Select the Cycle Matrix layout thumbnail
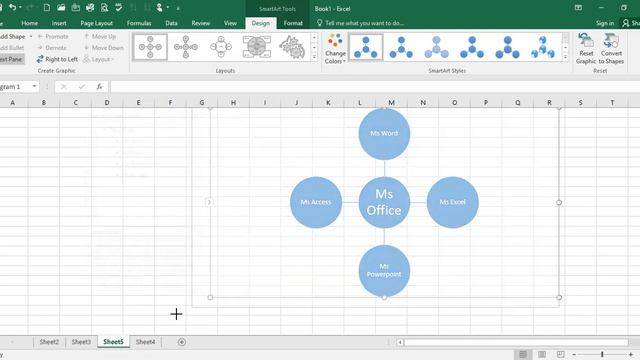This screenshot has width=640, height=360. 256,47
